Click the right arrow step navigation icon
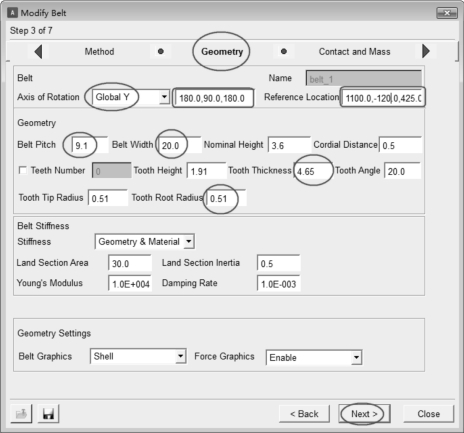The width and height of the screenshot is (464, 433). coord(426,51)
